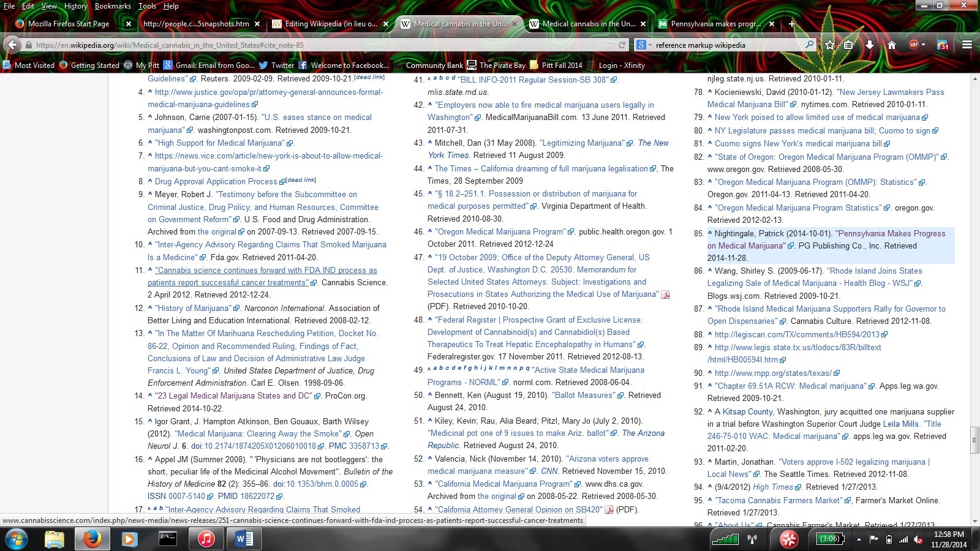The width and height of the screenshot is (980, 551).
Task: Open Microsoft Word from the taskbar
Action: pyautogui.click(x=244, y=539)
